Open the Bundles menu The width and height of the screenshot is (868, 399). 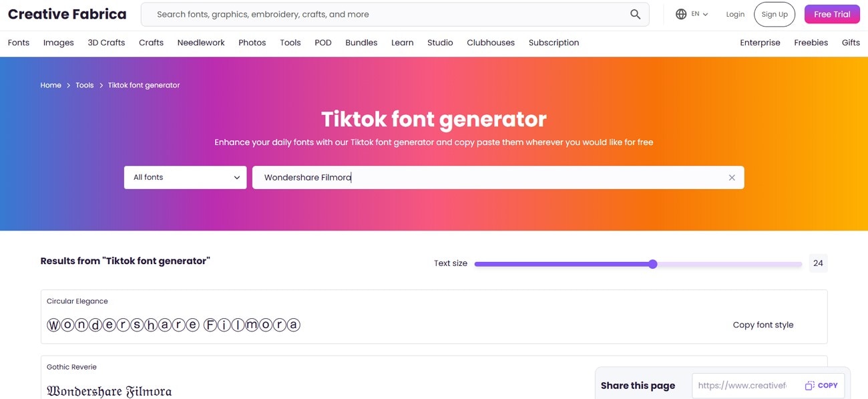(361, 43)
